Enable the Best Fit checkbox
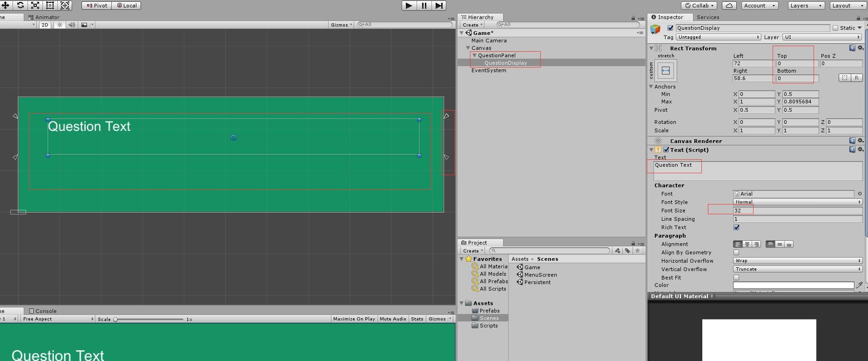Screen dimensions: 868x361 (x=736, y=278)
